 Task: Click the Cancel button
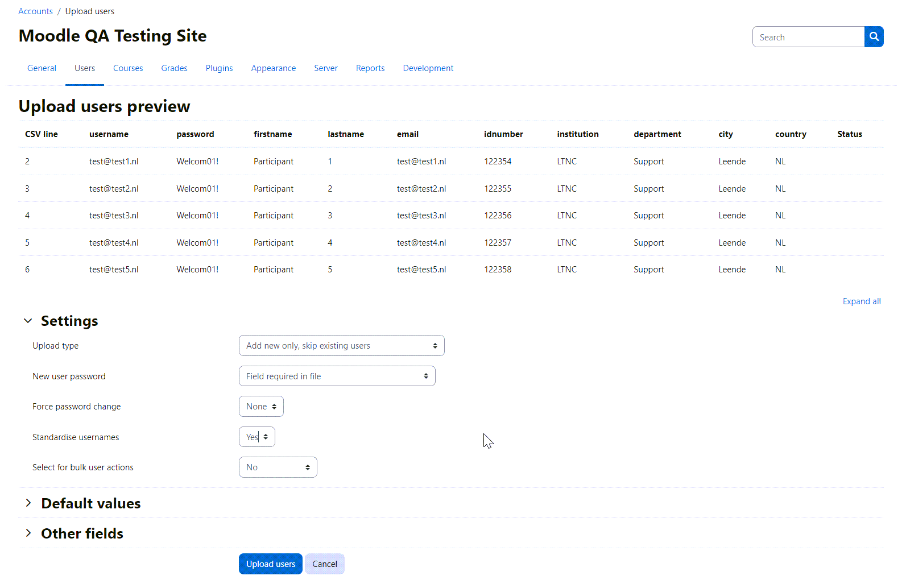pyautogui.click(x=325, y=564)
